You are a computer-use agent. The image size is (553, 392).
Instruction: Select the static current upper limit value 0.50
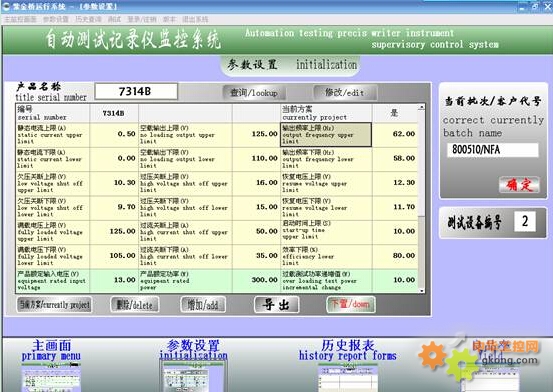[x=114, y=134]
